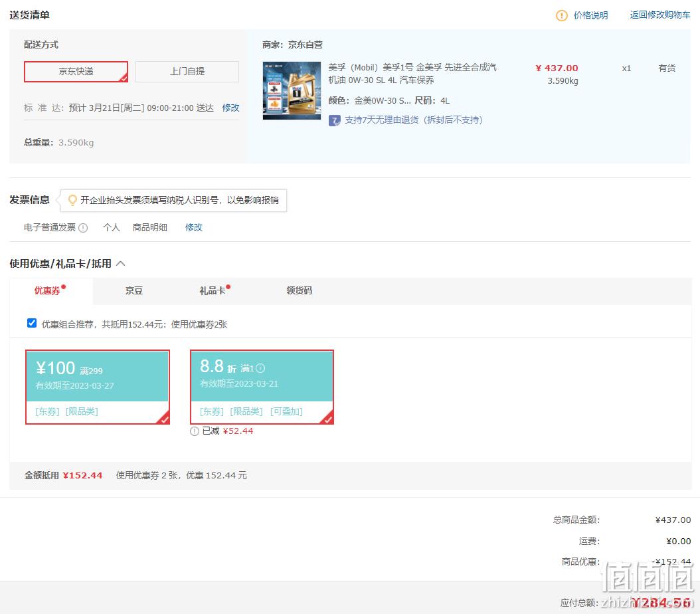The height and width of the screenshot is (614, 700).
Task: Click 修改 for invoice information
Action: pos(194,227)
